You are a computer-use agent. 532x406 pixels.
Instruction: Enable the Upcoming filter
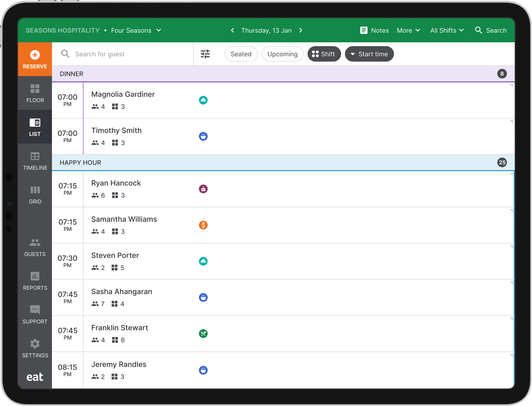pos(282,54)
